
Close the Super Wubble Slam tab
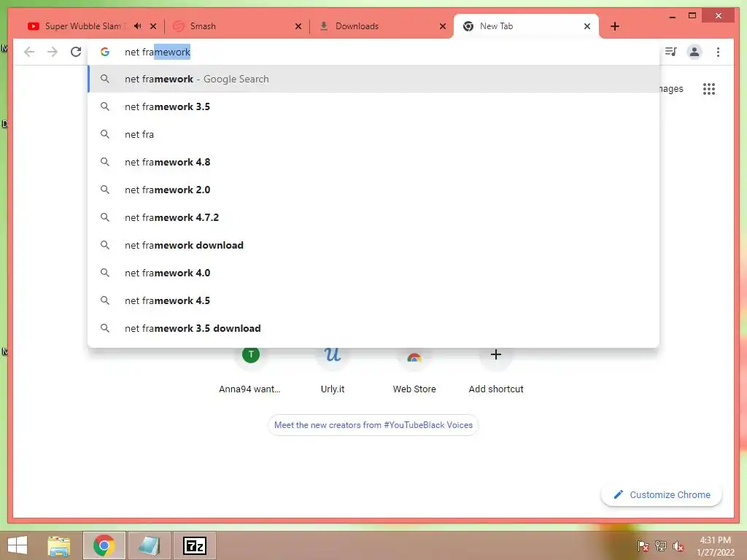(153, 26)
